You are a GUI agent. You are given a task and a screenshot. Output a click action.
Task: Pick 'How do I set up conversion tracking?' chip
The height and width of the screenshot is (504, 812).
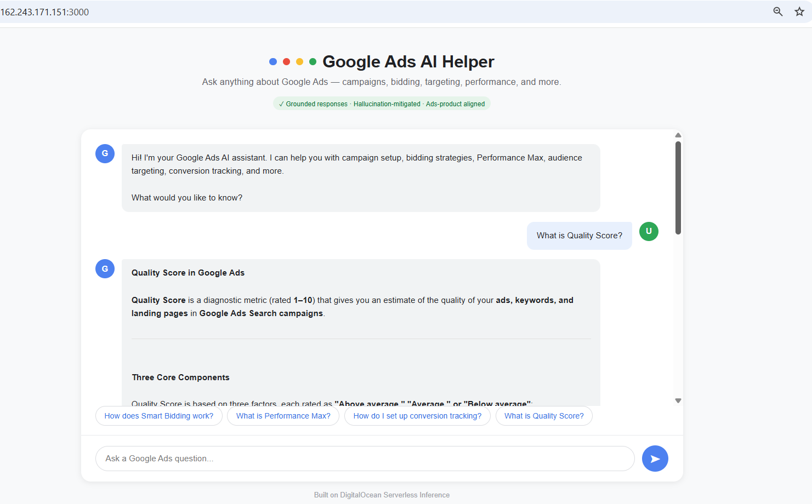[x=417, y=416]
